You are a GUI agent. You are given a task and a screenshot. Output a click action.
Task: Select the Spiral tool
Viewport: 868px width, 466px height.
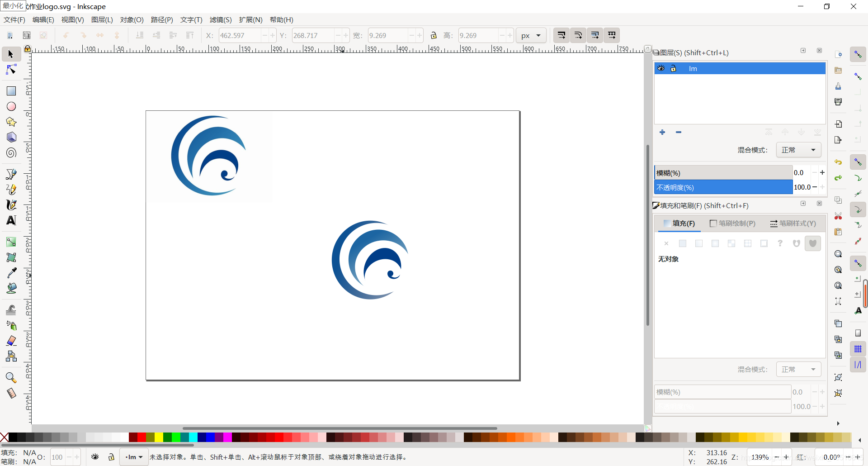point(11,153)
